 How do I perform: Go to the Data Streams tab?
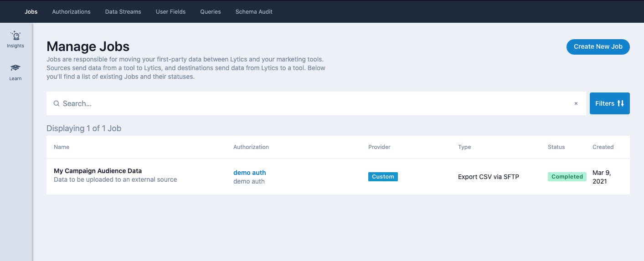click(123, 11)
